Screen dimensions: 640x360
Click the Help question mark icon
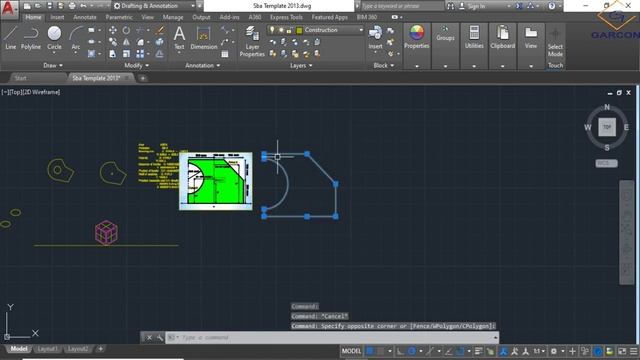(552, 6)
